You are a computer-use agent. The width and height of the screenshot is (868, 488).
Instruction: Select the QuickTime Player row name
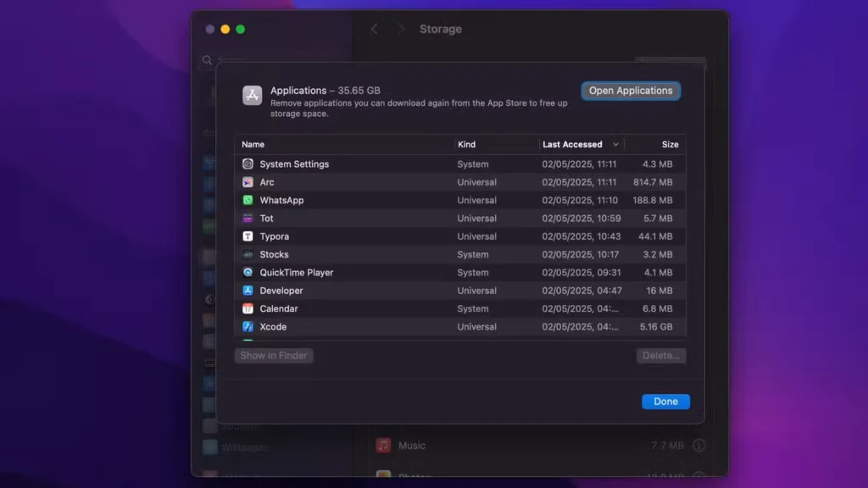click(296, 273)
